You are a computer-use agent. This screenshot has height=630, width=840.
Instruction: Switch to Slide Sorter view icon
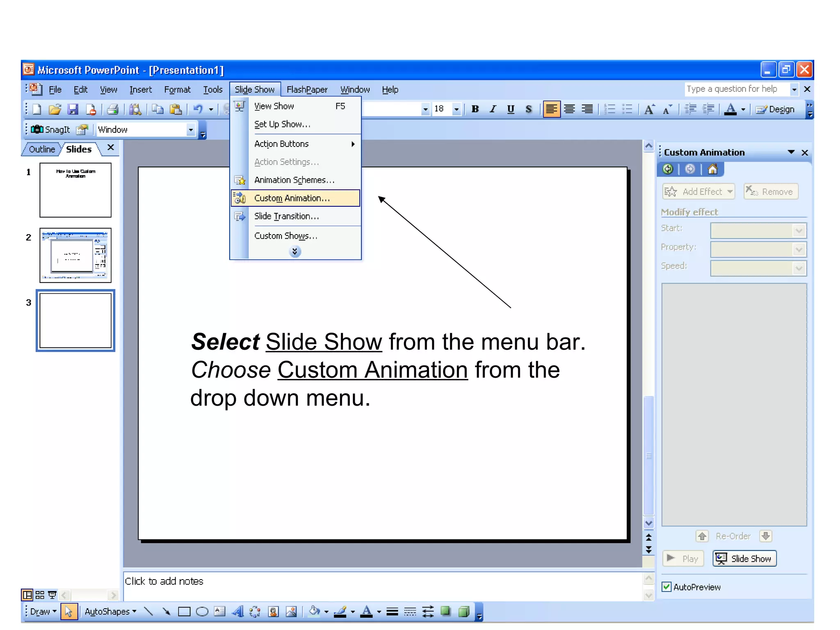pos(40,595)
